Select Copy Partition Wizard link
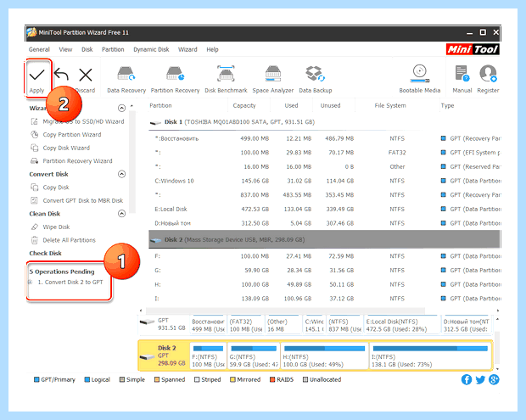The width and height of the screenshot is (526, 420). pyautogui.click(x=72, y=135)
